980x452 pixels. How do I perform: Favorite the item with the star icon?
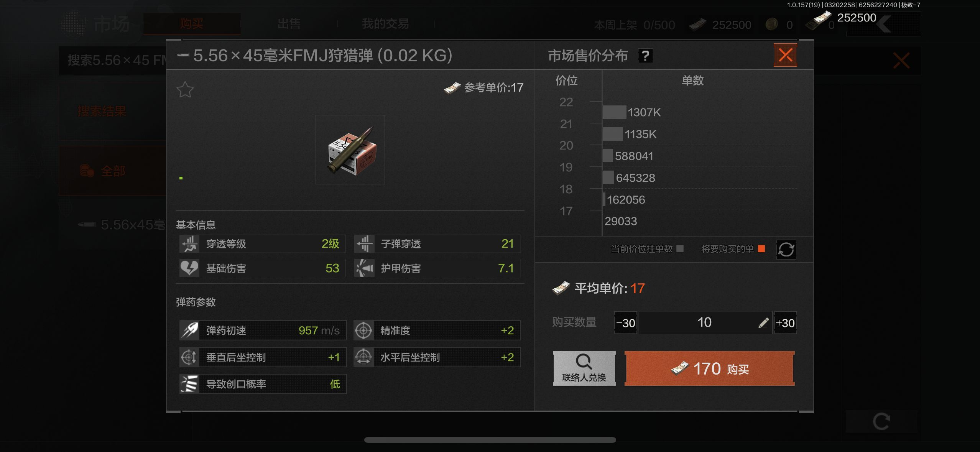(185, 90)
